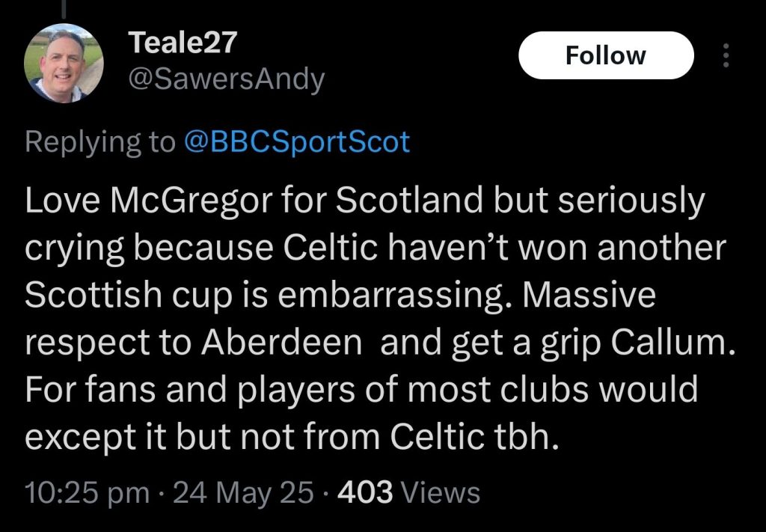Visit the @BBCSportScot mention link

tap(297, 142)
